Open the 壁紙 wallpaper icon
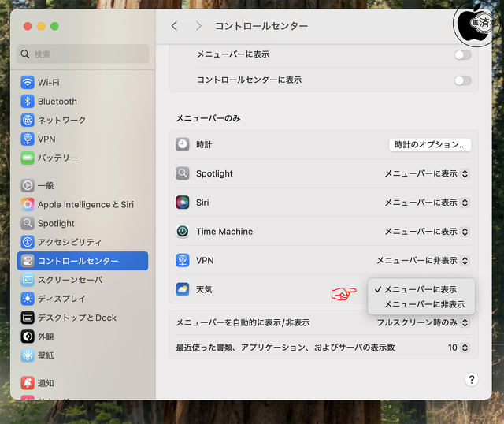Viewport: 504px width, 424px height. (28, 355)
